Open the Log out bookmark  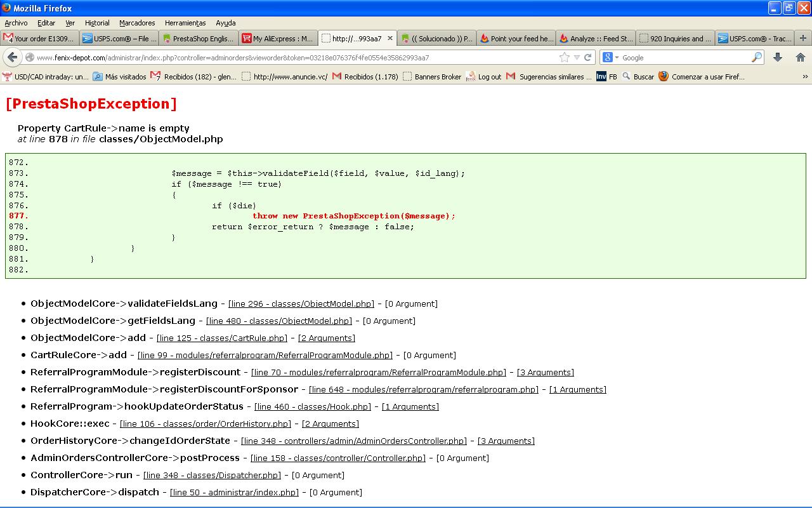pyautogui.click(x=484, y=77)
